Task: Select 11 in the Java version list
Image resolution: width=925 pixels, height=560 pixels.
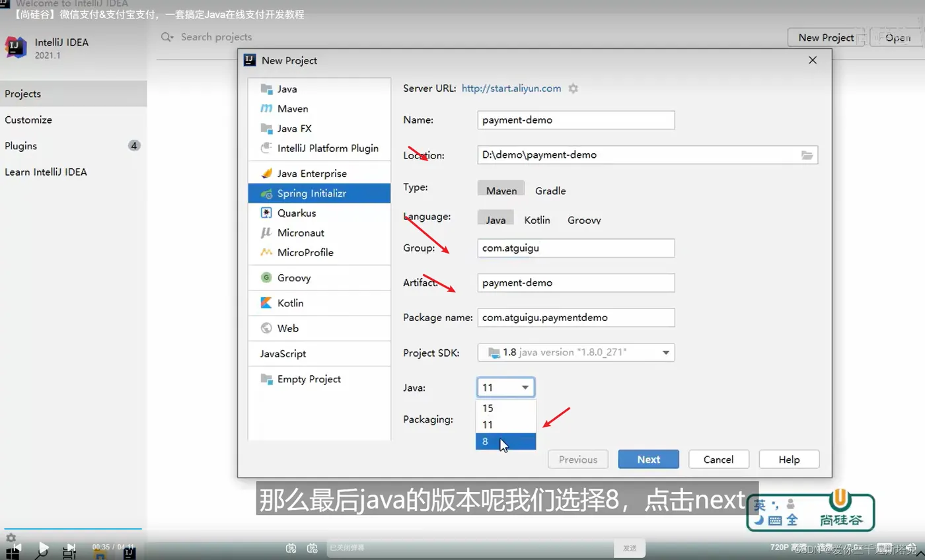Action: (506, 425)
